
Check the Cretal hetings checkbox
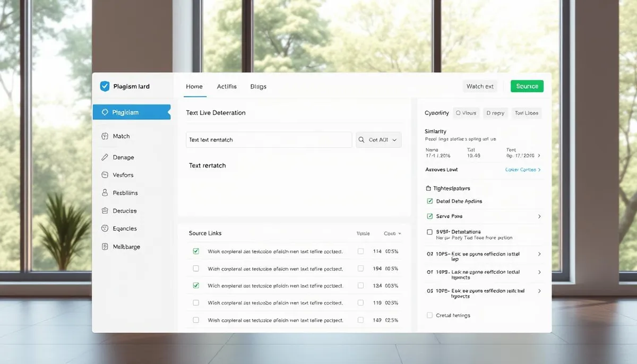coord(430,315)
